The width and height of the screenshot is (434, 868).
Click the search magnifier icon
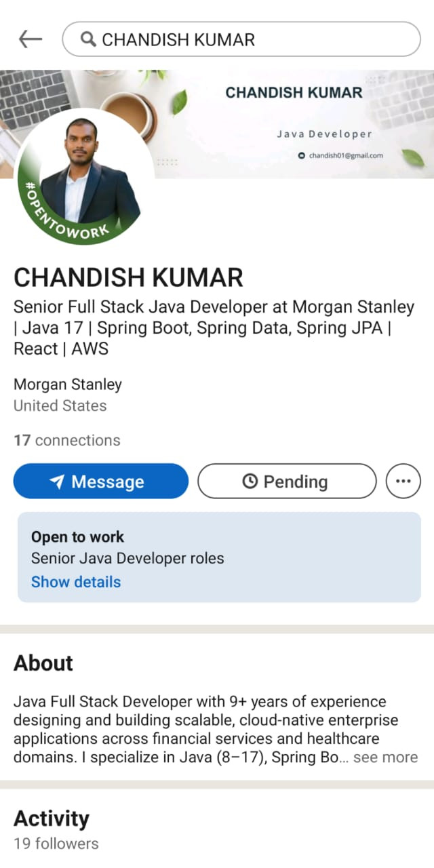point(88,39)
